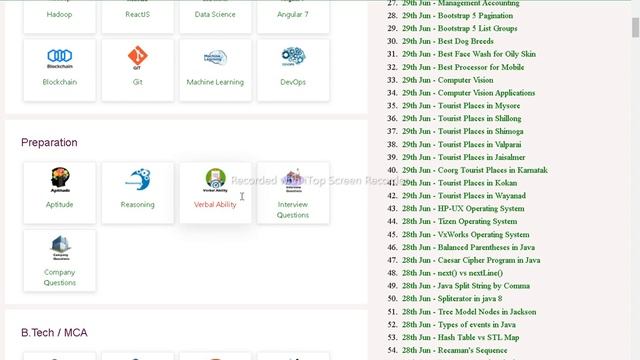Open HP-UX Operating System article
Viewport: 640px width, 360px height.
click(463, 209)
